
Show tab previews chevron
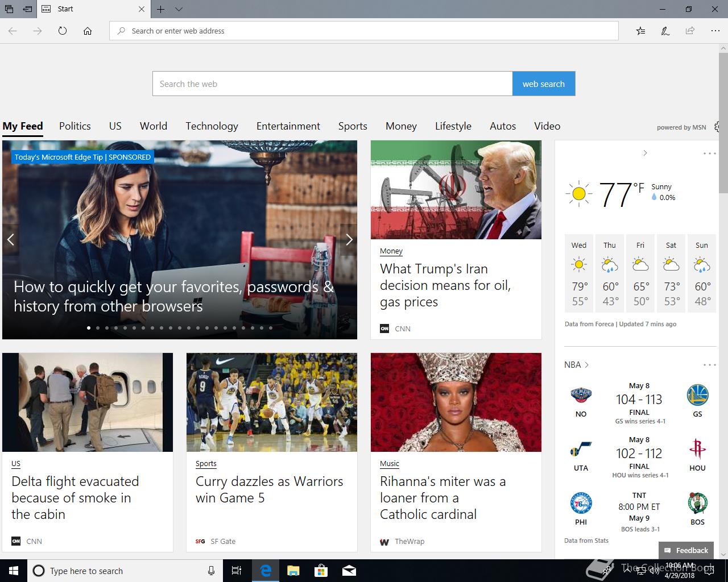tap(179, 9)
